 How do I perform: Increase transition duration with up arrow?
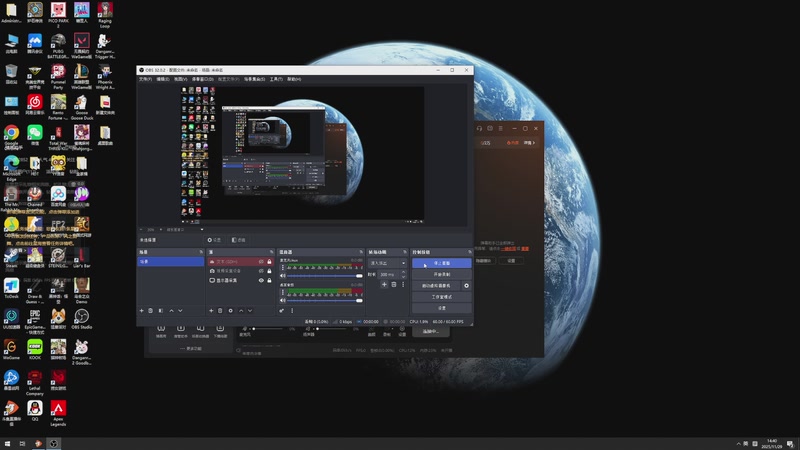click(x=403, y=272)
